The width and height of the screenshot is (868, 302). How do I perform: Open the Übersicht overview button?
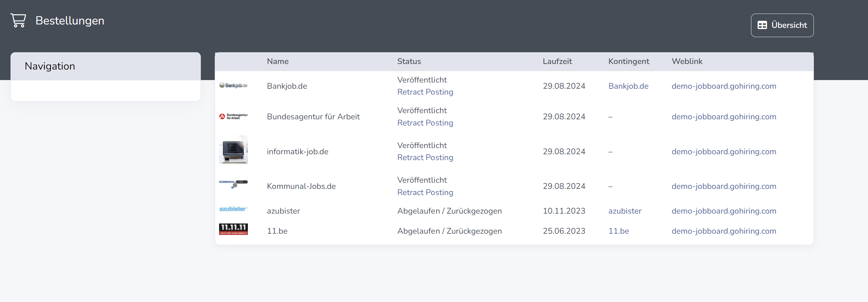pos(782,25)
